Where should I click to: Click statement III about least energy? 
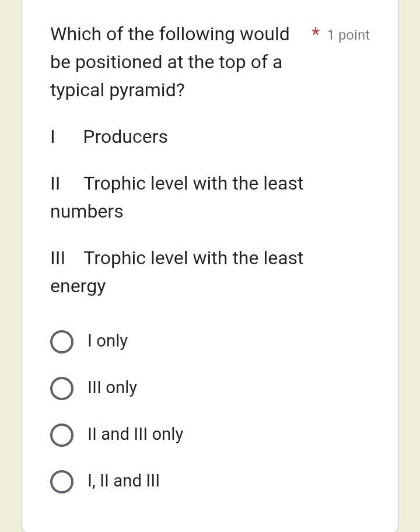(193, 258)
